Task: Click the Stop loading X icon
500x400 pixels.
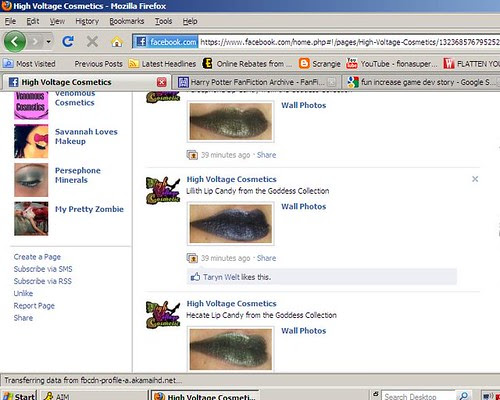Action: click(92, 42)
